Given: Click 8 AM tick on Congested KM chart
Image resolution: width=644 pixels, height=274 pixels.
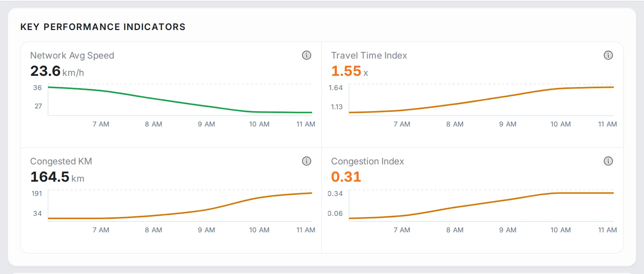Looking at the screenshot, I should pyautogui.click(x=153, y=230).
